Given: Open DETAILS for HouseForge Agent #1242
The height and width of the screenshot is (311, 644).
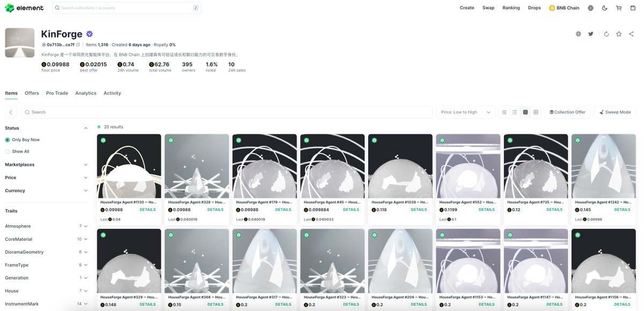Looking at the screenshot, I should tap(623, 210).
